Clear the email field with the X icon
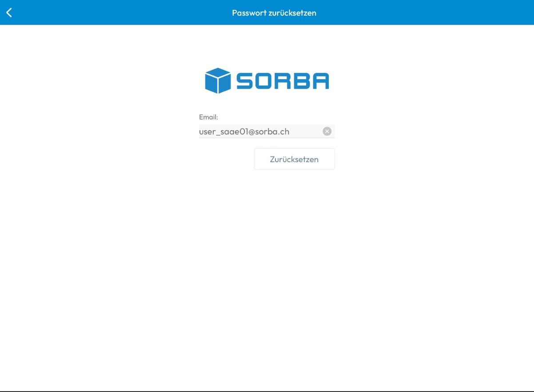Viewport: 534px width, 392px height. pos(327,131)
